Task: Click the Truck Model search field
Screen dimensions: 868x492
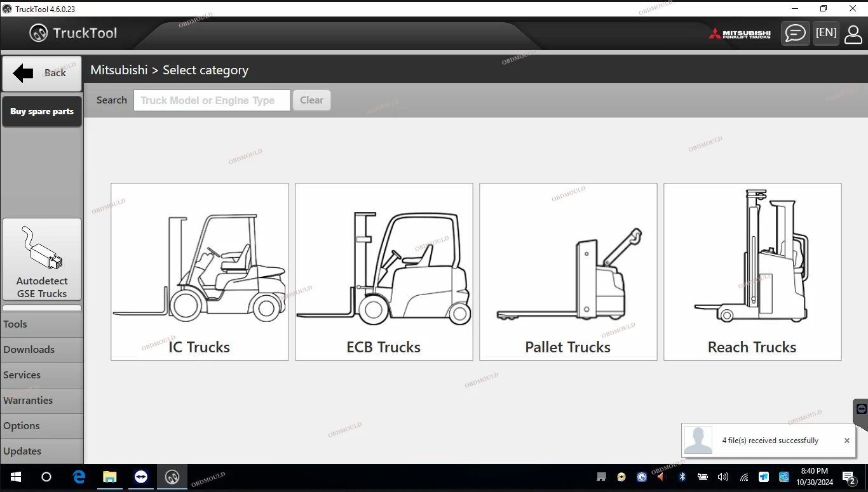Action: [212, 100]
